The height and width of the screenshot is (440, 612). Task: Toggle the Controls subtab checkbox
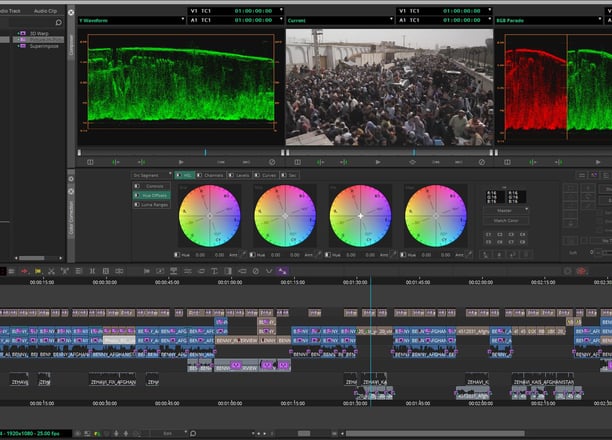click(137, 186)
